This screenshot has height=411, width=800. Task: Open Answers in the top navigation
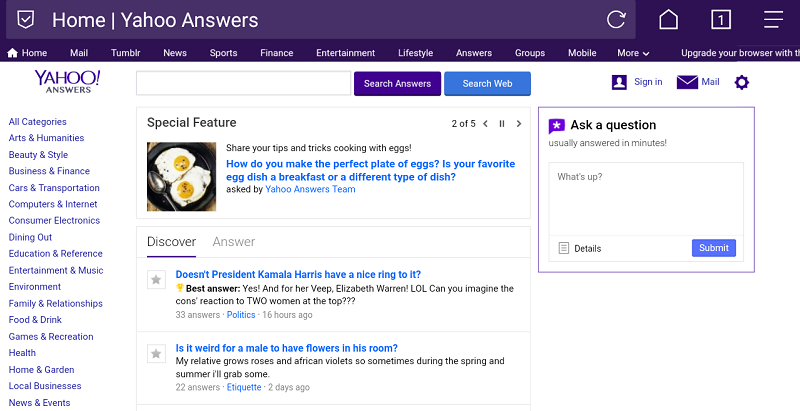[x=474, y=53]
